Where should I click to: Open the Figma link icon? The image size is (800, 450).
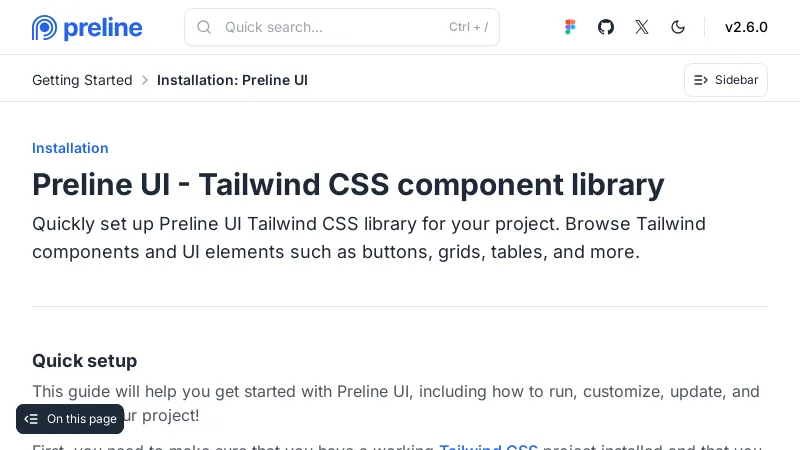[x=570, y=27]
